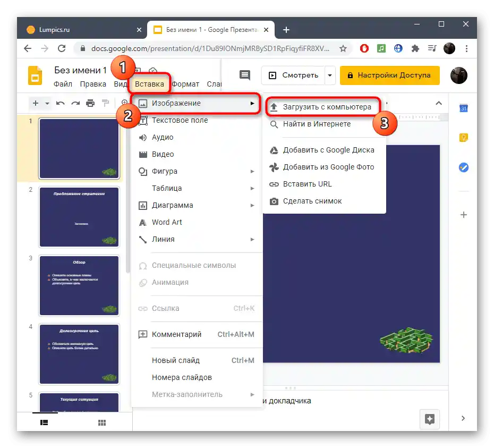The image size is (494, 448).
Task: Reload the page
Action: tap(62, 48)
